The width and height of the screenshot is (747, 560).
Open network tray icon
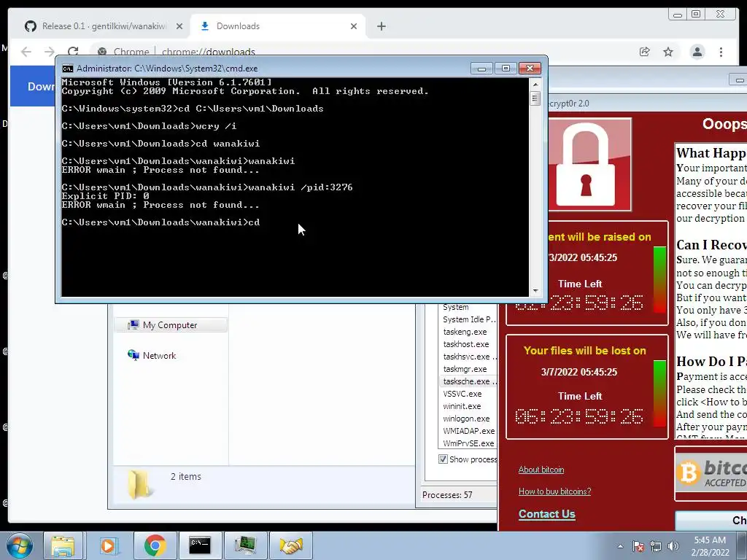(x=656, y=546)
